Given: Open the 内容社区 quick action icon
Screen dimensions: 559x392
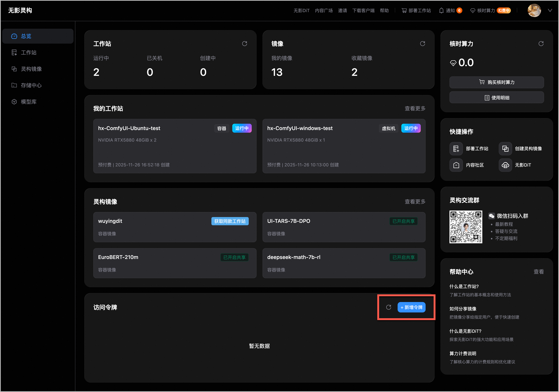Looking at the screenshot, I should 456,165.
